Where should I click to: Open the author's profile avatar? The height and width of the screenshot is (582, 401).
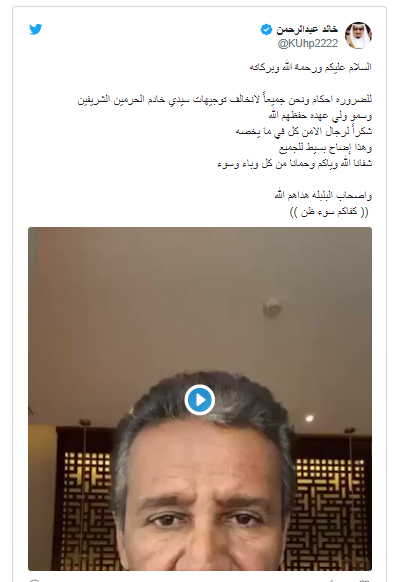[358, 35]
